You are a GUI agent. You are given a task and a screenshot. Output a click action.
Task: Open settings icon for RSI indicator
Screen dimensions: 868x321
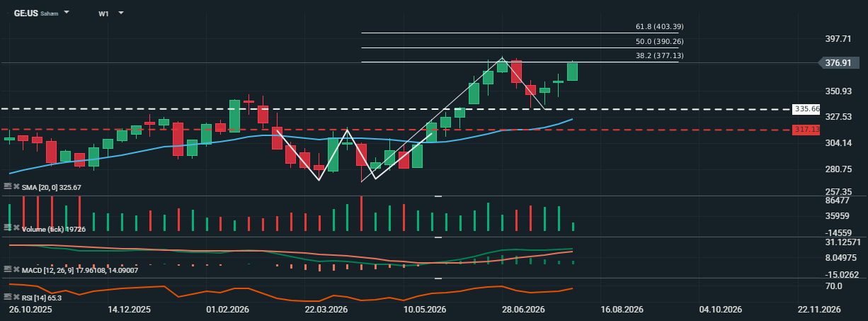coord(8,297)
